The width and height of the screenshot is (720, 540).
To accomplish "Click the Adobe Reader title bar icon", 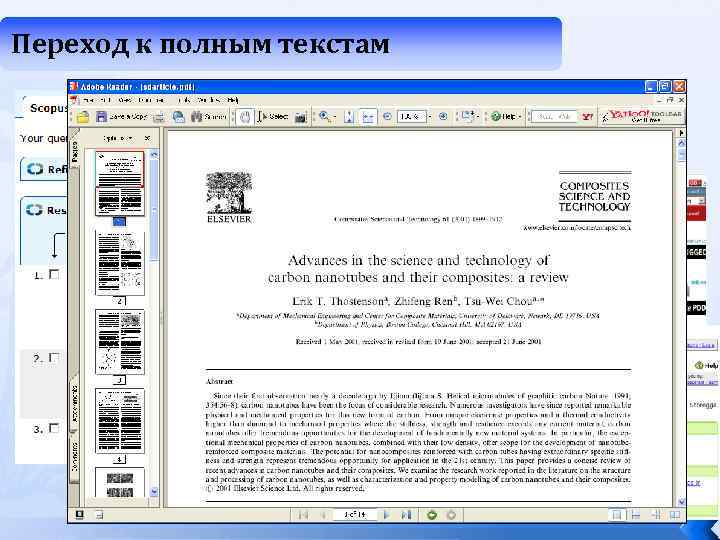I will 73,86.
